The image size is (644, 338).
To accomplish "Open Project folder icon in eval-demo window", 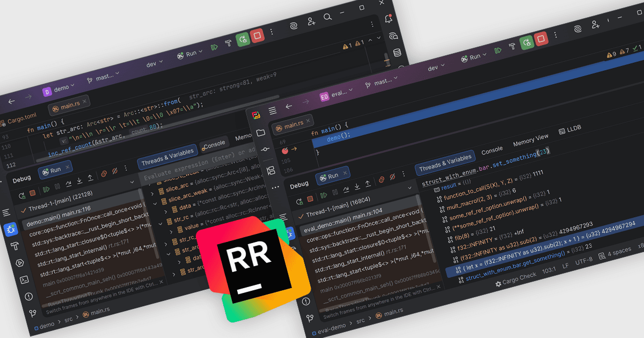I will 261,133.
